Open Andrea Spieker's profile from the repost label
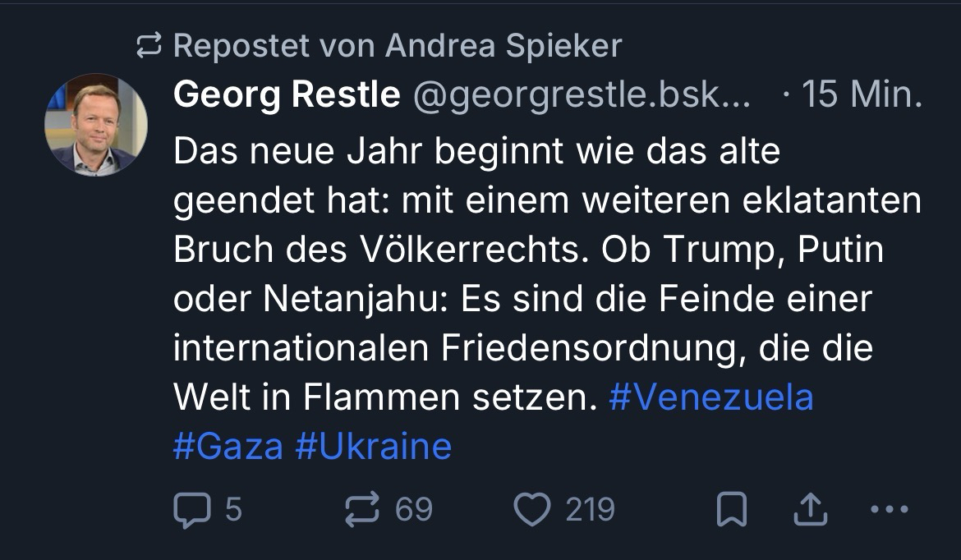Image resolution: width=961 pixels, height=560 pixels. (x=503, y=46)
